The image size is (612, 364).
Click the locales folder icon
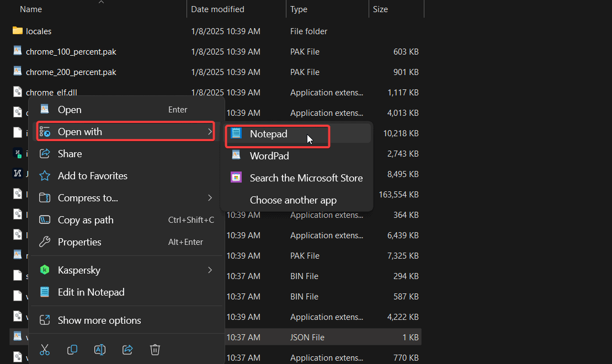click(x=18, y=30)
